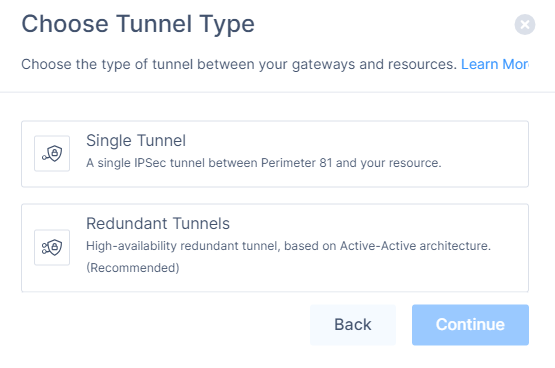Click the Continue button
555x368 pixels.
[x=470, y=324]
